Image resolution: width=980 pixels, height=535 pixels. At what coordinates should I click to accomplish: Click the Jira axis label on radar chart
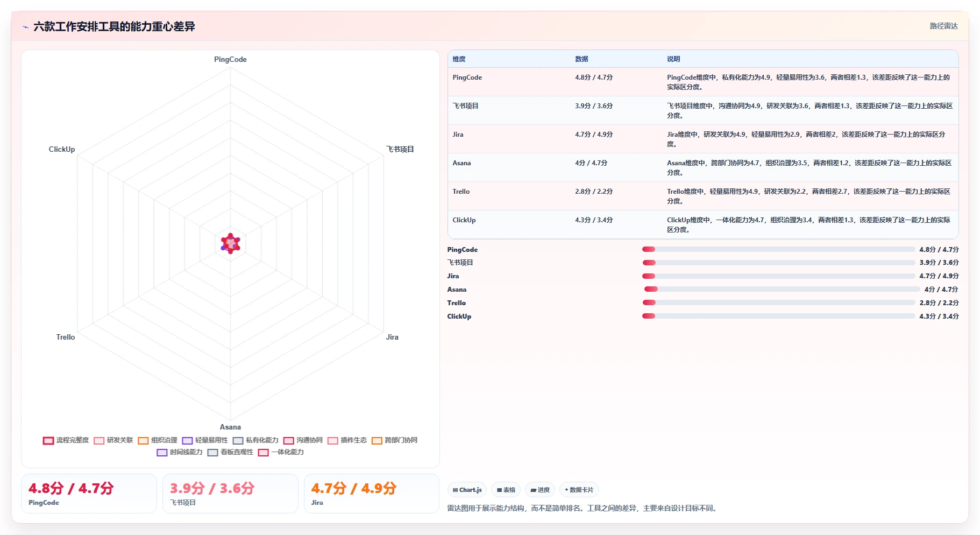(392, 337)
